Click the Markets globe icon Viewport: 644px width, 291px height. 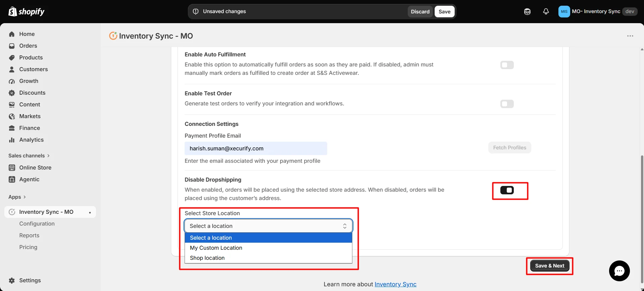(x=12, y=116)
